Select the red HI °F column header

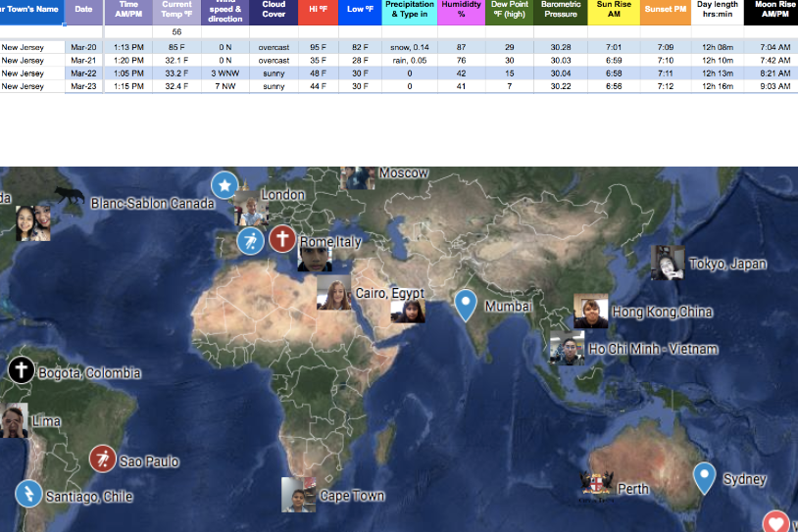[x=319, y=13]
